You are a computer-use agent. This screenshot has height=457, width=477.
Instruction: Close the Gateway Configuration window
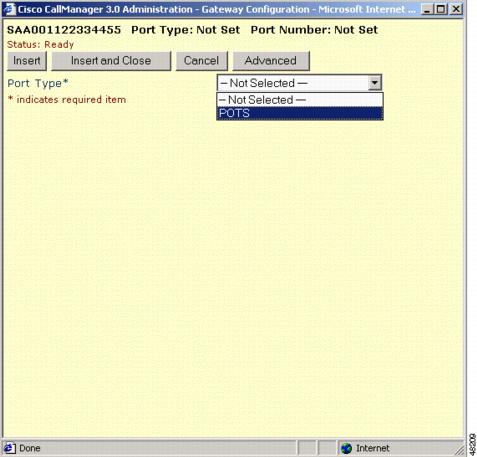(x=455, y=9)
